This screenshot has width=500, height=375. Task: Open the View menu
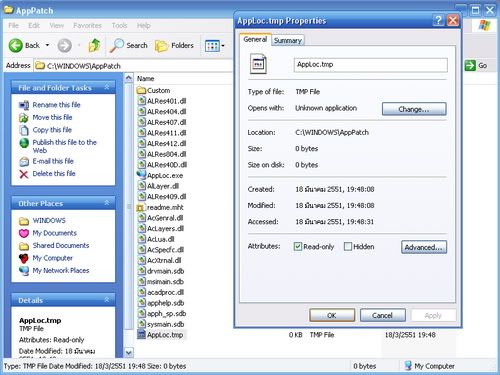click(x=57, y=26)
